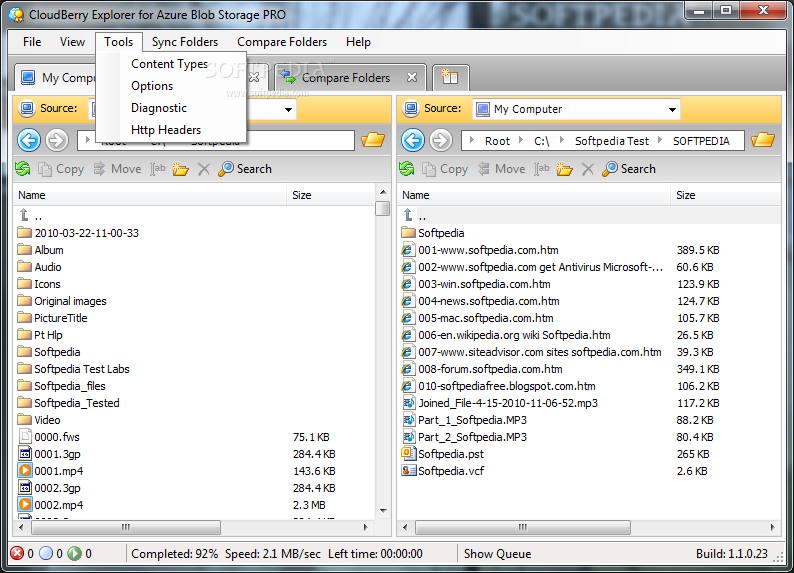Click the left pane scroll-down arrow
This screenshot has height=573, width=794.
pos(383,511)
